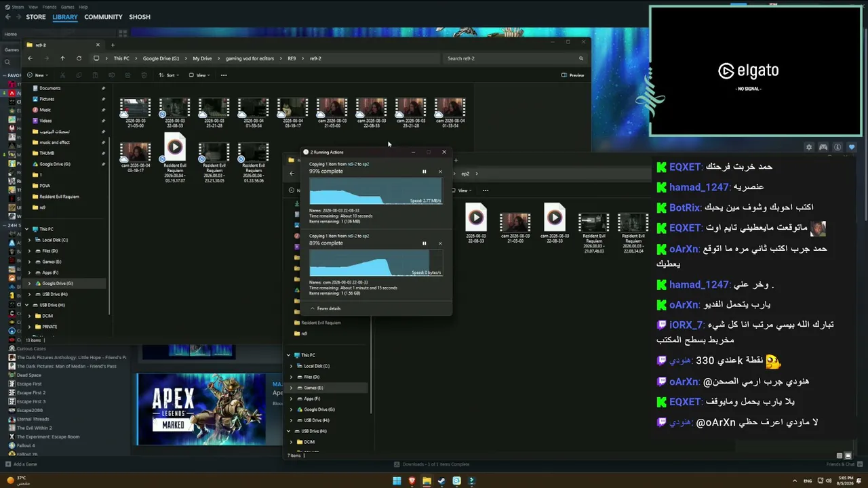
Task: Cancel the 89% complete copy operation
Action: pyautogui.click(x=440, y=243)
